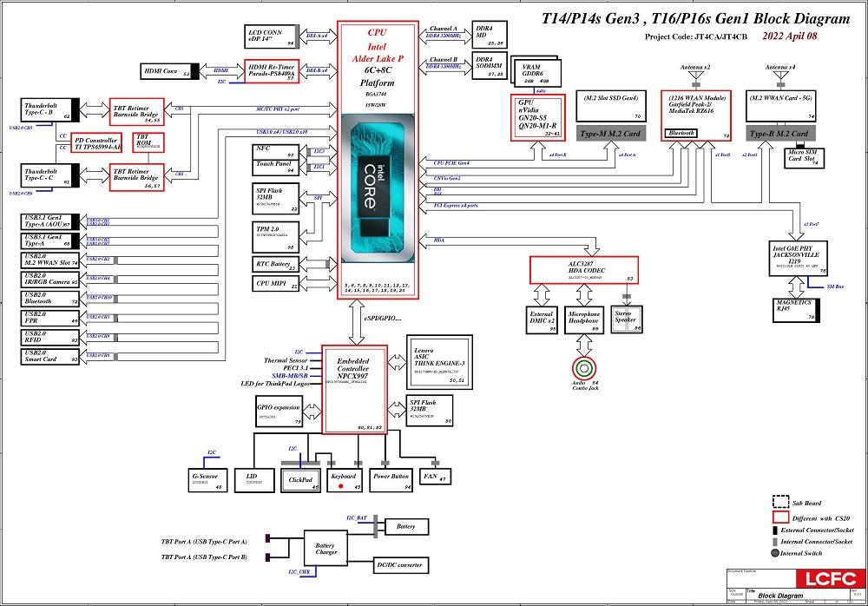Click the DC/DC converter block
Screen dimensions: 868x606
coord(401,565)
